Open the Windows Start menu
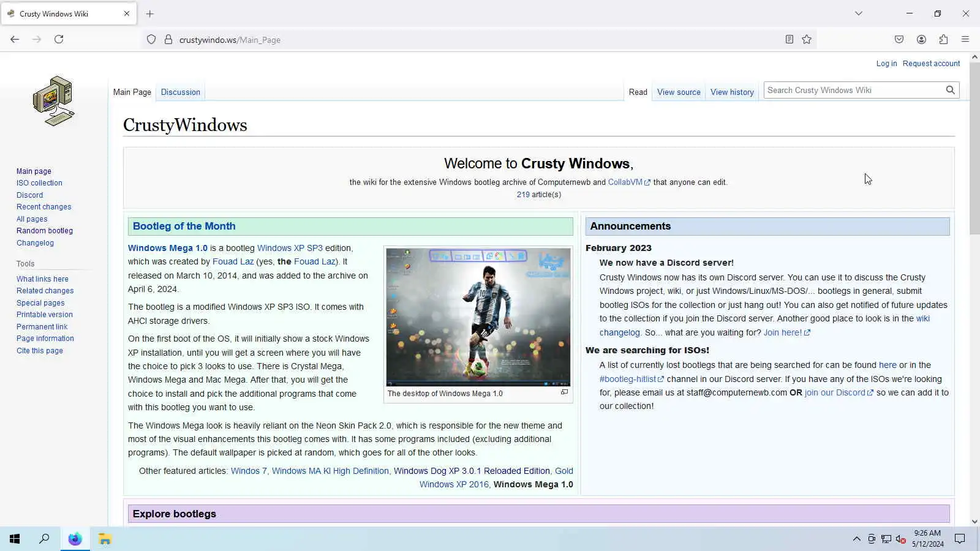The width and height of the screenshot is (980, 551). 15,539
